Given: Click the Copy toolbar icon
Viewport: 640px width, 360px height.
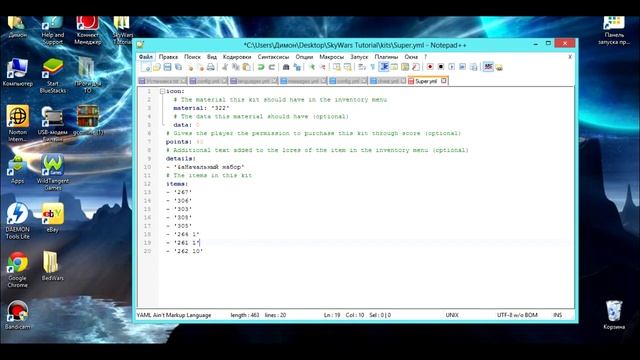Looking at the screenshot, I should tap(236, 67).
